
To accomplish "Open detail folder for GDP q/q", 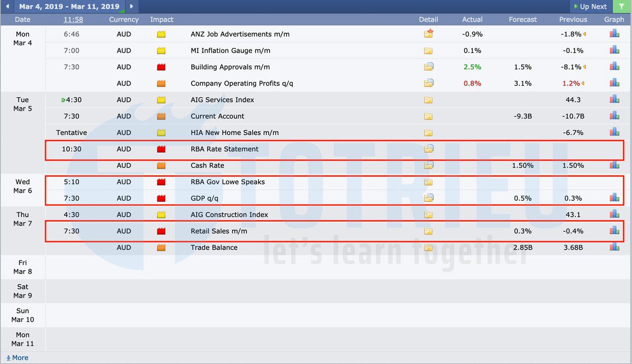I will [x=428, y=198].
